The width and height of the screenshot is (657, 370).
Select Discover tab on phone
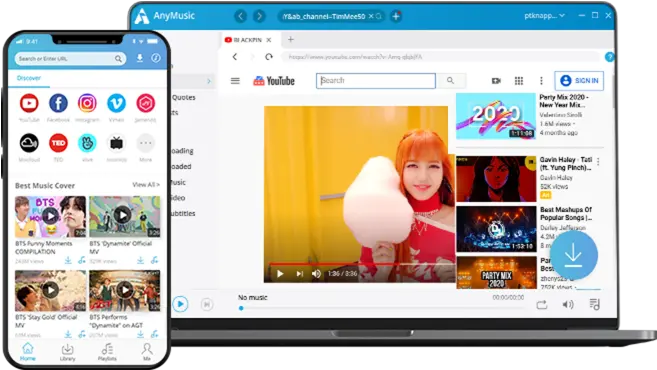(28, 78)
